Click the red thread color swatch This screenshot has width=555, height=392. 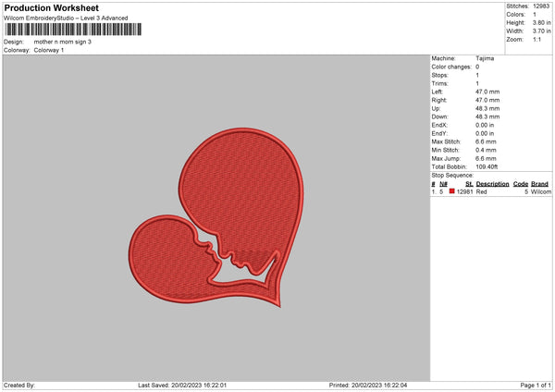point(452,191)
